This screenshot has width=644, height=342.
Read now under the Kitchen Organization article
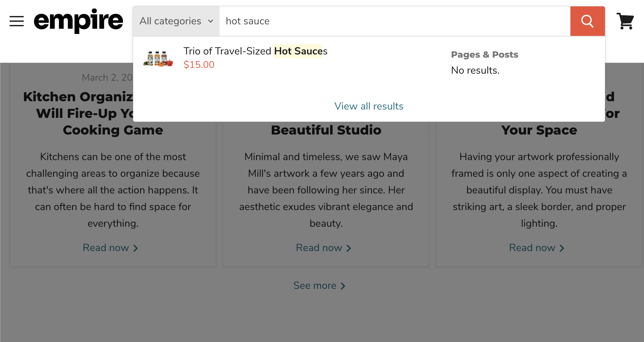[110, 248]
